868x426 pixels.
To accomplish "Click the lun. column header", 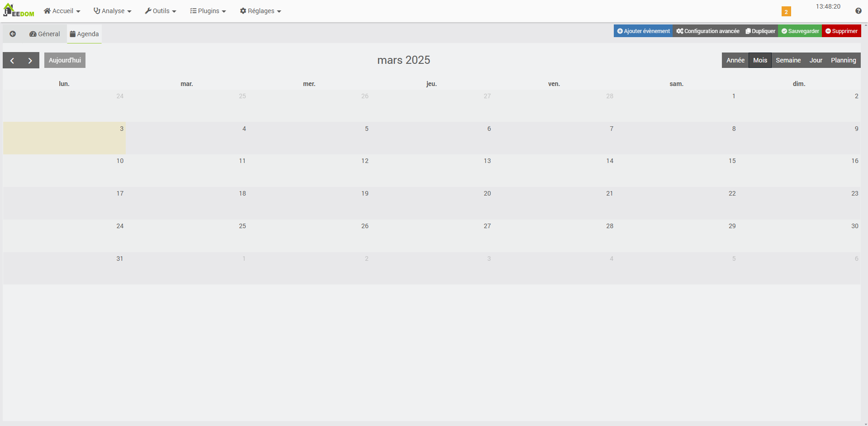I will (x=64, y=84).
